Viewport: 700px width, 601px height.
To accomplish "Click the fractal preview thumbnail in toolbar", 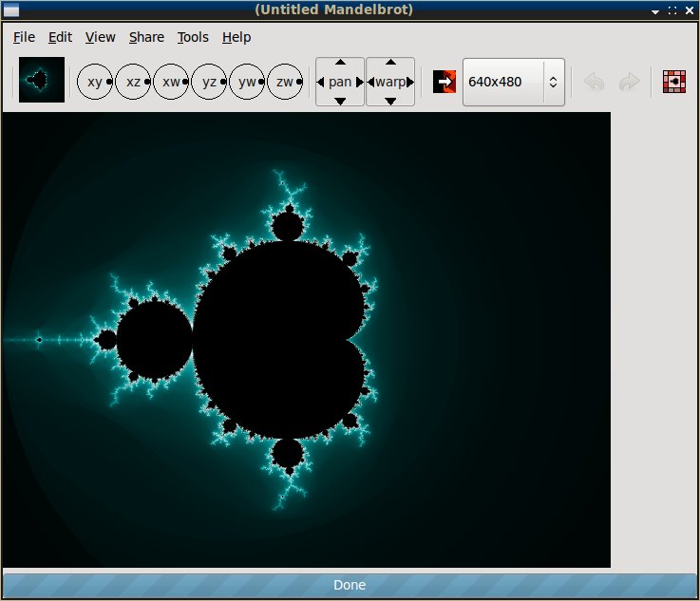I will tap(42, 80).
